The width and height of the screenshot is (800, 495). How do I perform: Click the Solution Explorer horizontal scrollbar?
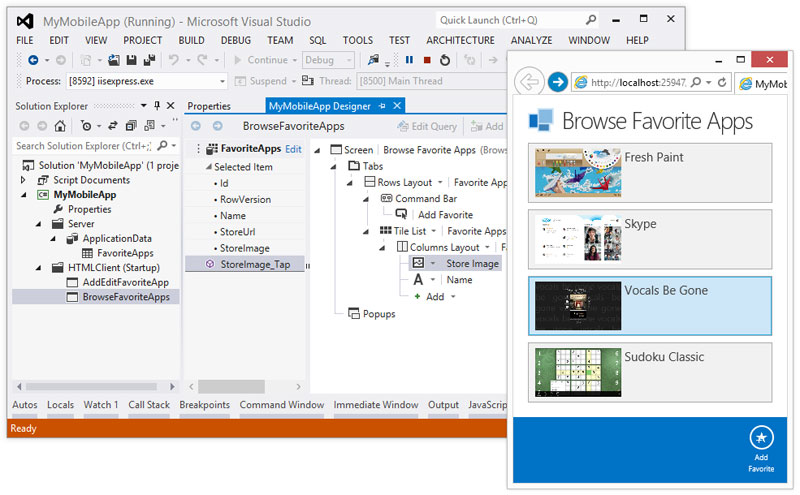(x=95, y=386)
